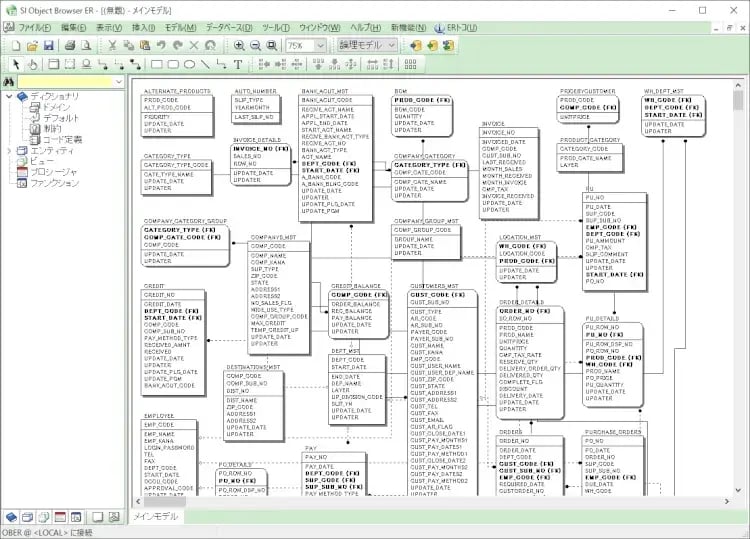Open the 75% zoom level dropdown

[x=319, y=46]
